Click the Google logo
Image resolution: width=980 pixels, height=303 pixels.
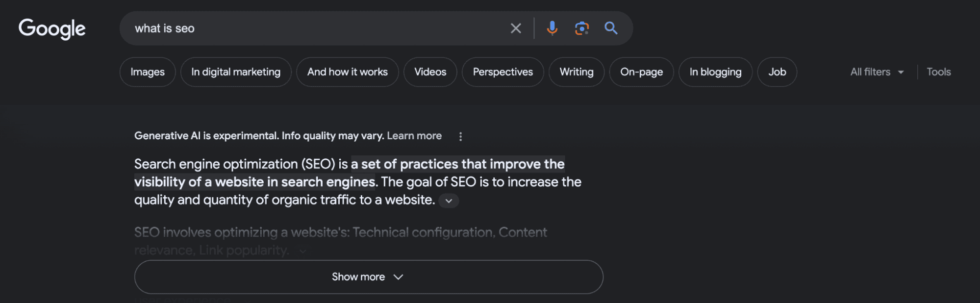pos(52,29)
